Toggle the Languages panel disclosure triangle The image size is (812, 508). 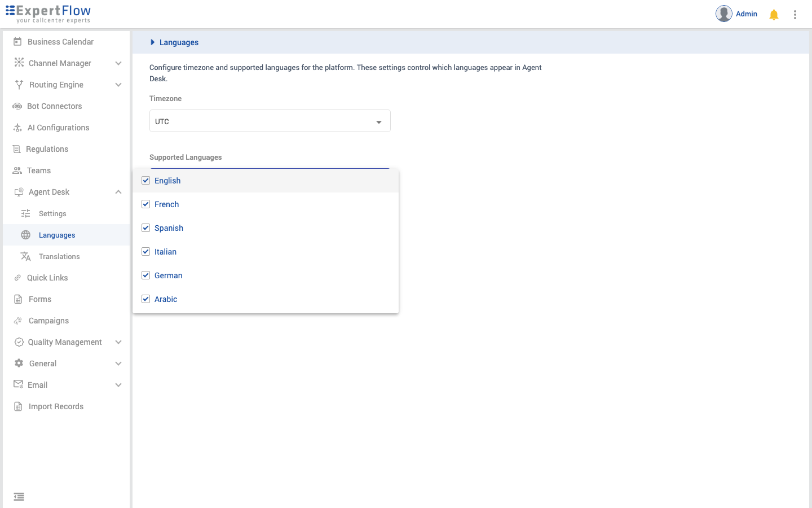[152, 42]
